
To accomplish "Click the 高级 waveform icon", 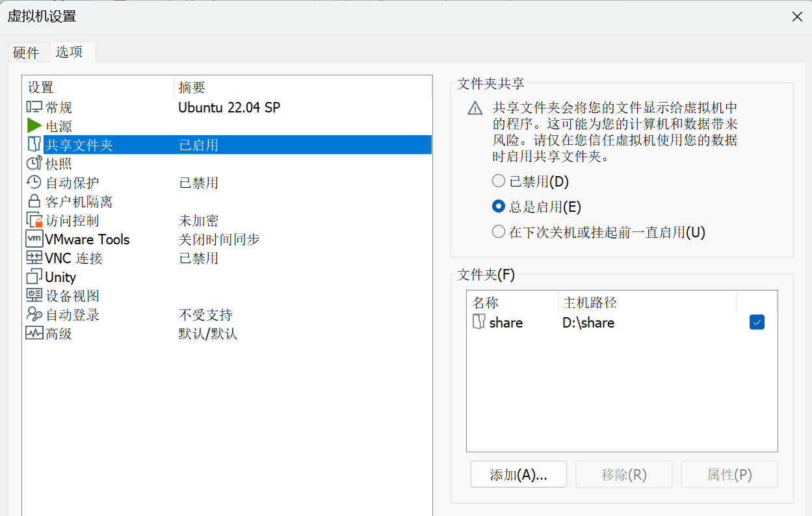I will tap(34, 333).
